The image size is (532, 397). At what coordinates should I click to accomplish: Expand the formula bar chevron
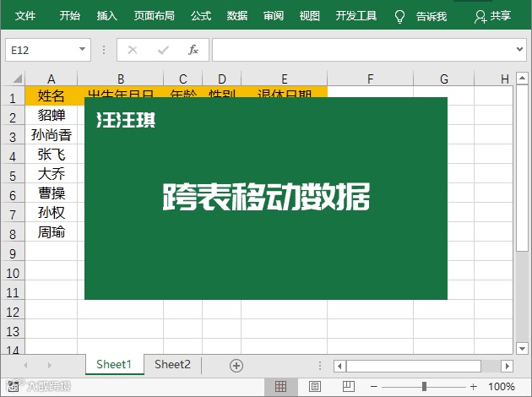[x=519, y=50]
